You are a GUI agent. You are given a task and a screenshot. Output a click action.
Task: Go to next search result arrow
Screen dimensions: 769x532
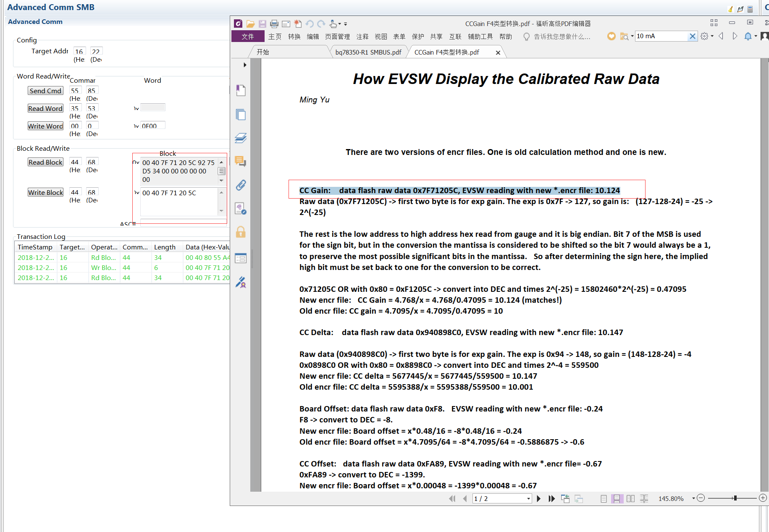[x=735, y=37]
